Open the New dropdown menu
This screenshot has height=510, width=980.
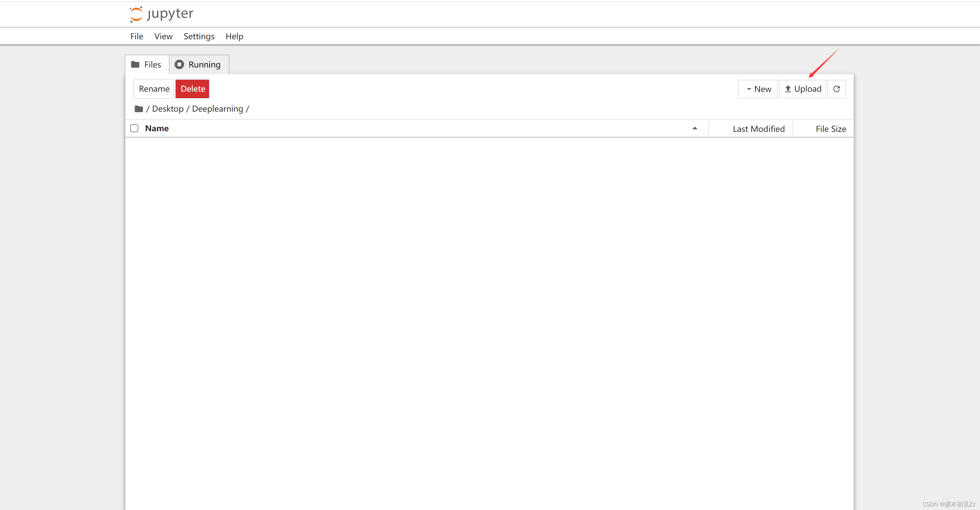(x=758, y=89)
